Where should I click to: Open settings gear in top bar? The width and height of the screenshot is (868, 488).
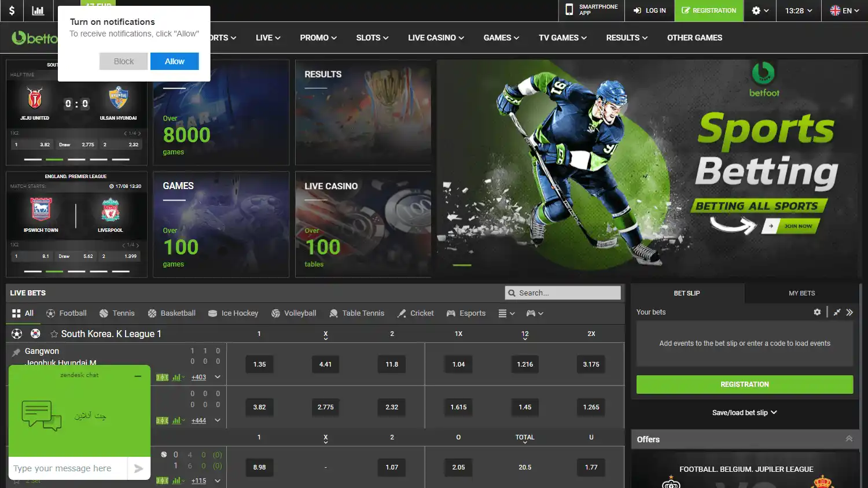pyautogui.click(x=756, y=10)
